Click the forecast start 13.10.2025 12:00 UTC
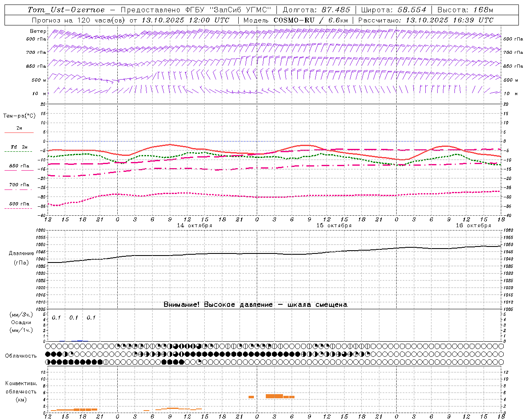 (x=185, y=20)
